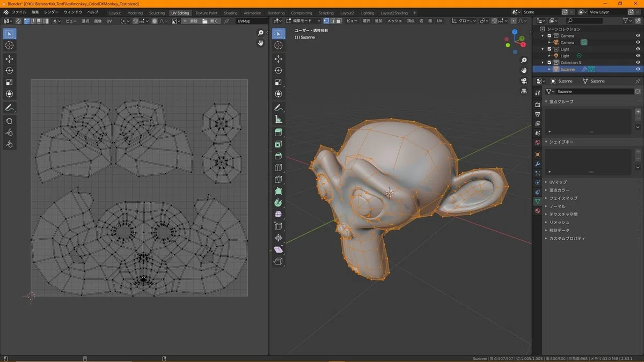Viewport: 644px width, 362px height.
Task: Switch to the Layout2Shading workspace tab
Action: 394,13
